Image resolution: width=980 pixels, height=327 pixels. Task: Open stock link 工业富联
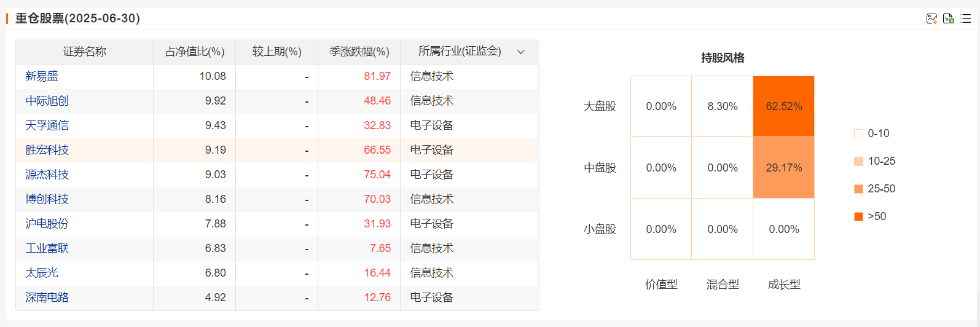[x=47, y=248]
